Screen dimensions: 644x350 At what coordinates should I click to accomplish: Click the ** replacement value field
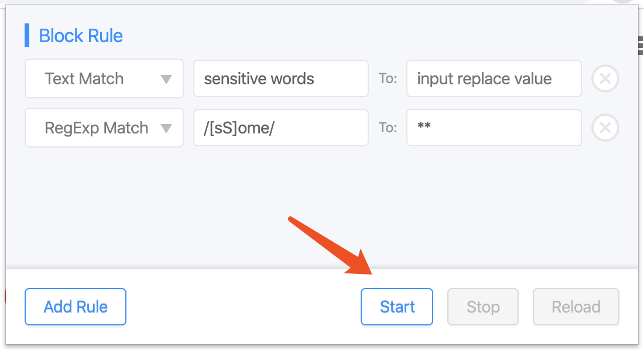pos(494,128)
